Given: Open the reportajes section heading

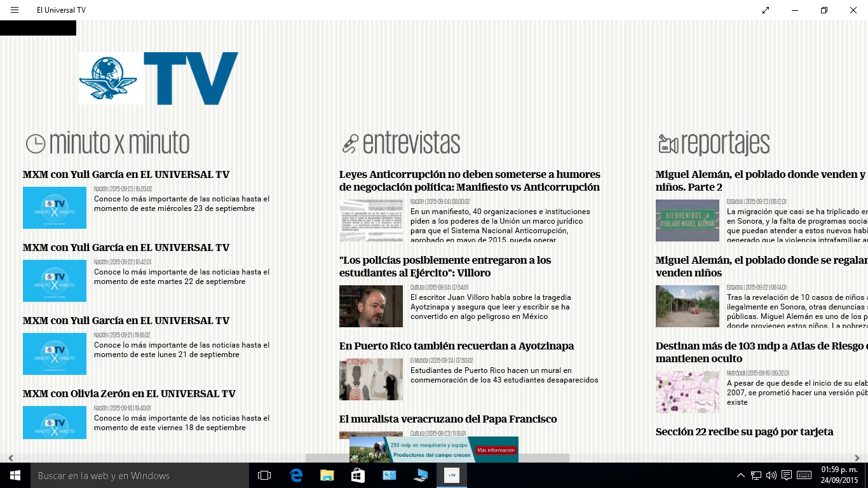Looking at the screenshot, I should 726,145.
